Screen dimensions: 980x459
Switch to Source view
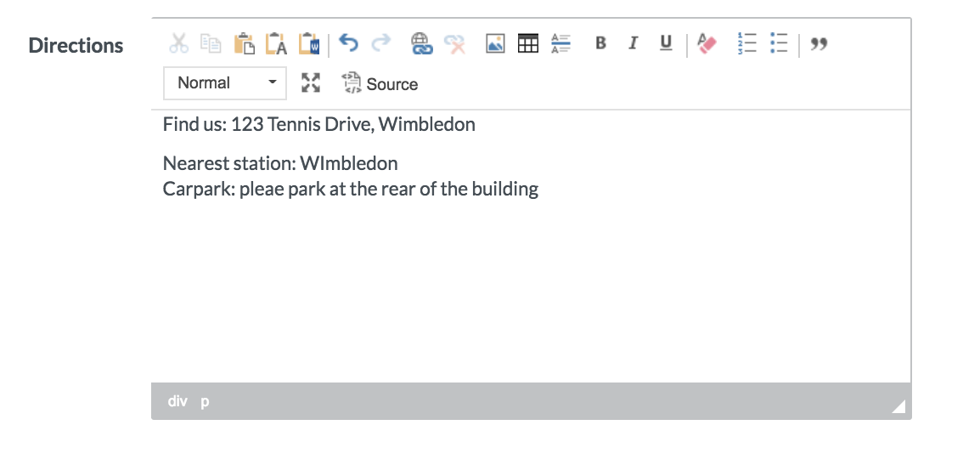380,83
